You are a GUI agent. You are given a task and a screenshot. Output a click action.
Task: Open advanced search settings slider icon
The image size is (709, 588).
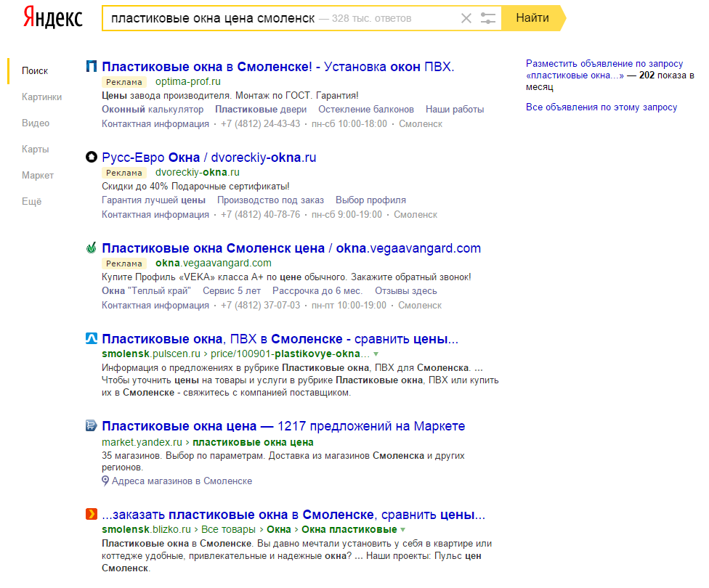pyautogui.click(x=488, y=18)
